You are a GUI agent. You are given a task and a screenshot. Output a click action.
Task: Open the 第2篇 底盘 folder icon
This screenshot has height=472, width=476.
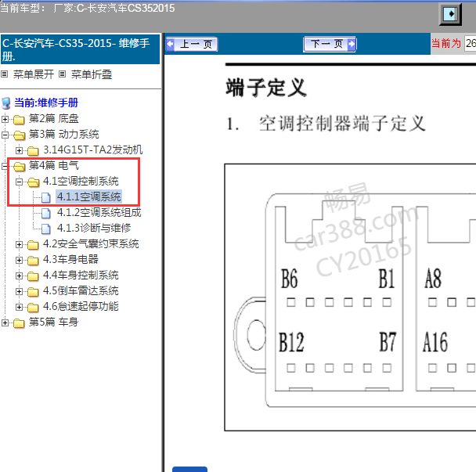[19, 120]
